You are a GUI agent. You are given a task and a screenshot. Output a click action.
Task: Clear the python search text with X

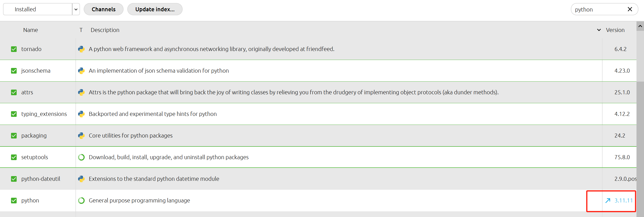(630, 10)
